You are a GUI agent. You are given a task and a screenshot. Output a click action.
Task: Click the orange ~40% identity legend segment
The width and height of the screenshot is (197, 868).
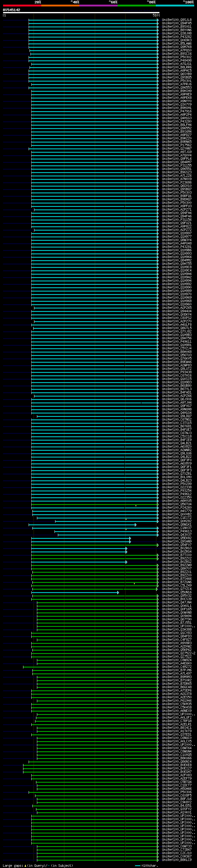[60, 6]
